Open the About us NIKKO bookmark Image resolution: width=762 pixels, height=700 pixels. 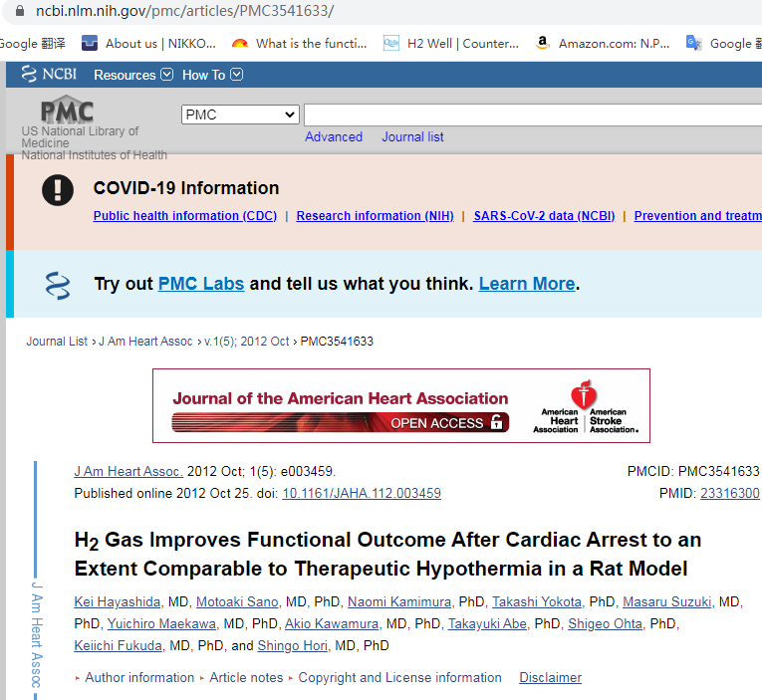tap(148, 43)
